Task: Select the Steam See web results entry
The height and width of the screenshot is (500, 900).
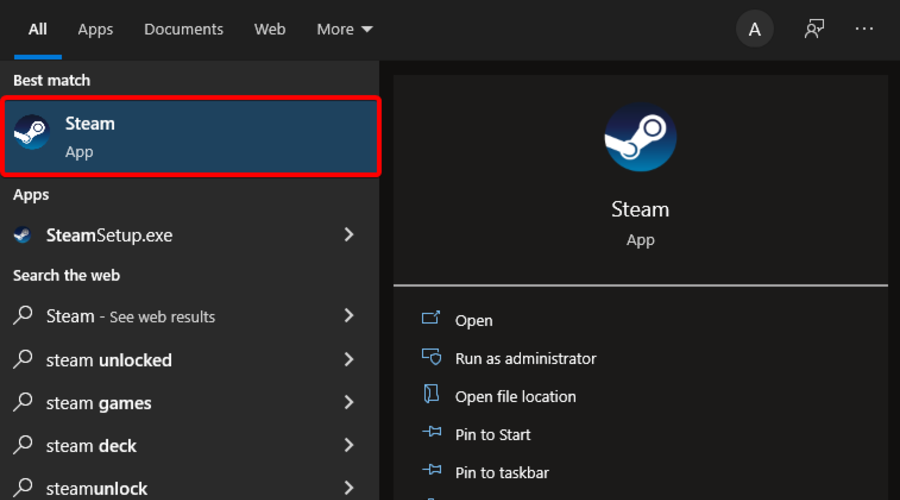Action: coord(130,316)
